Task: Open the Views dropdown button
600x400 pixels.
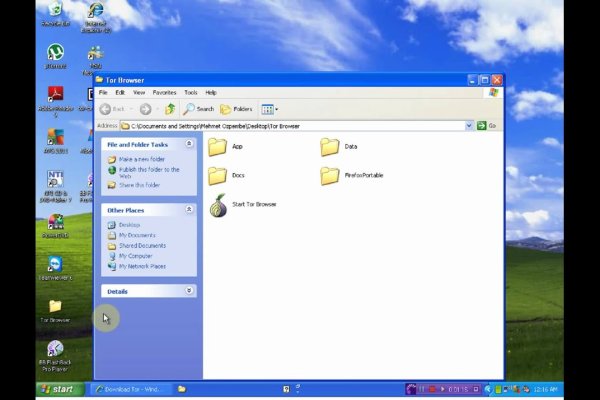Action: pyautogui.click(x=271, y=109)
